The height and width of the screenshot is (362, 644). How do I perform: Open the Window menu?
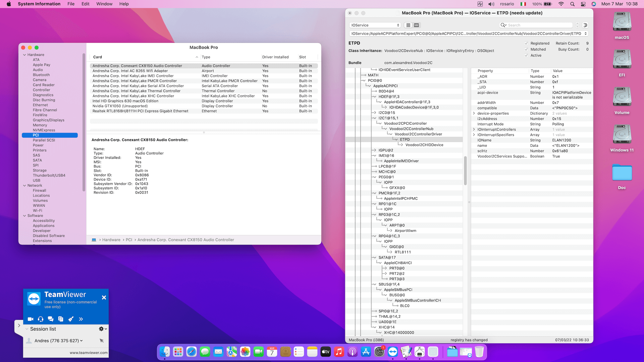tap(104, 4)
